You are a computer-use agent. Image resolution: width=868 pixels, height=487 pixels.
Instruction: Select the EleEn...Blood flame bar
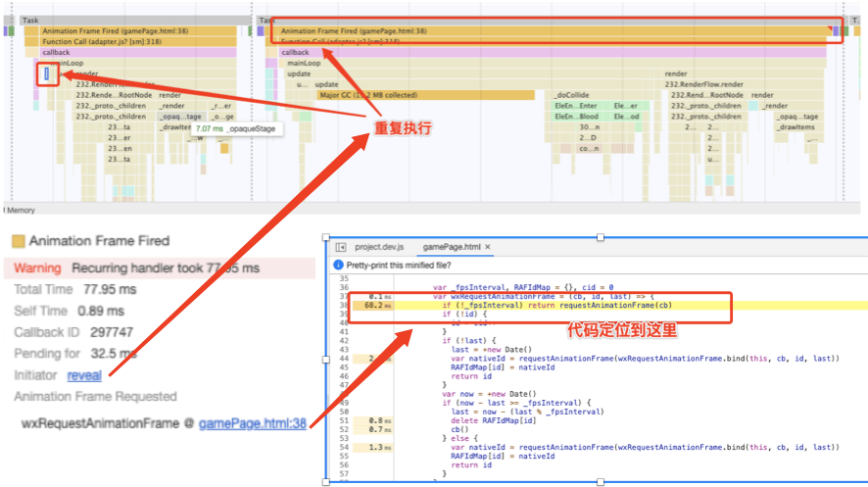(576, 117)
